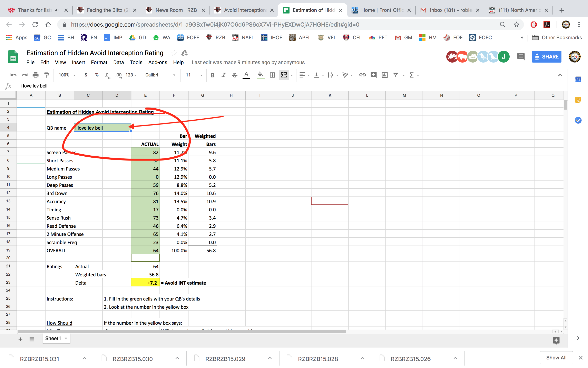Open the File menu
Screen dimensions: 588x368
point(30,62)
